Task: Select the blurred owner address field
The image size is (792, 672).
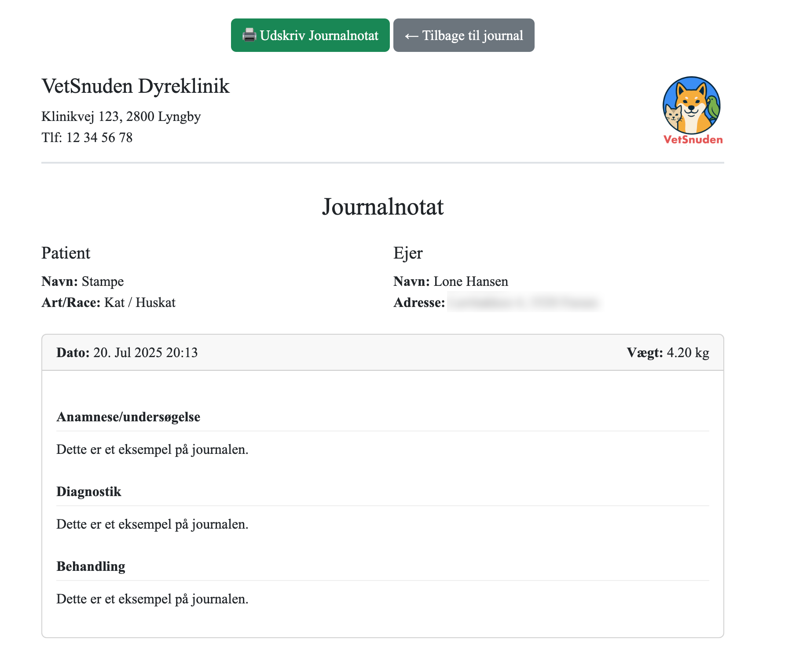Action: 524,303
